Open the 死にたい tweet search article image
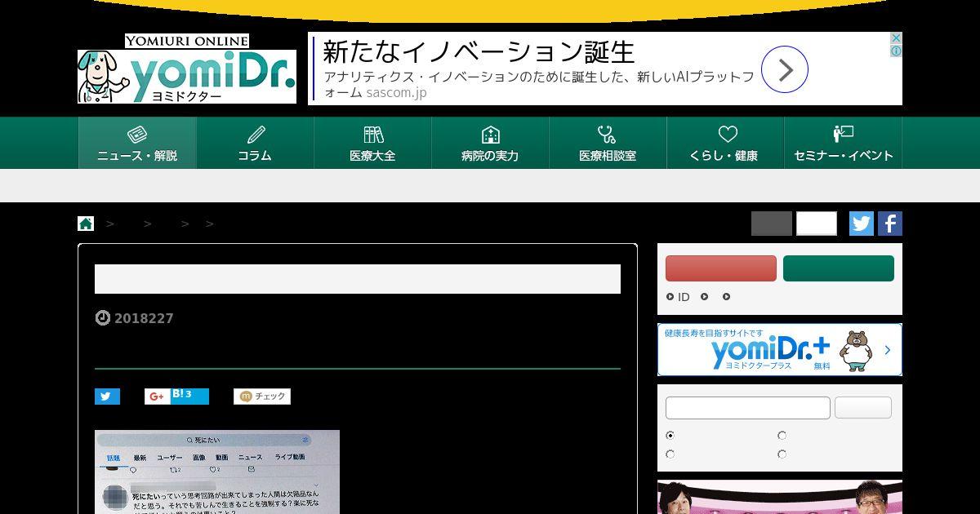 [217, 472]
